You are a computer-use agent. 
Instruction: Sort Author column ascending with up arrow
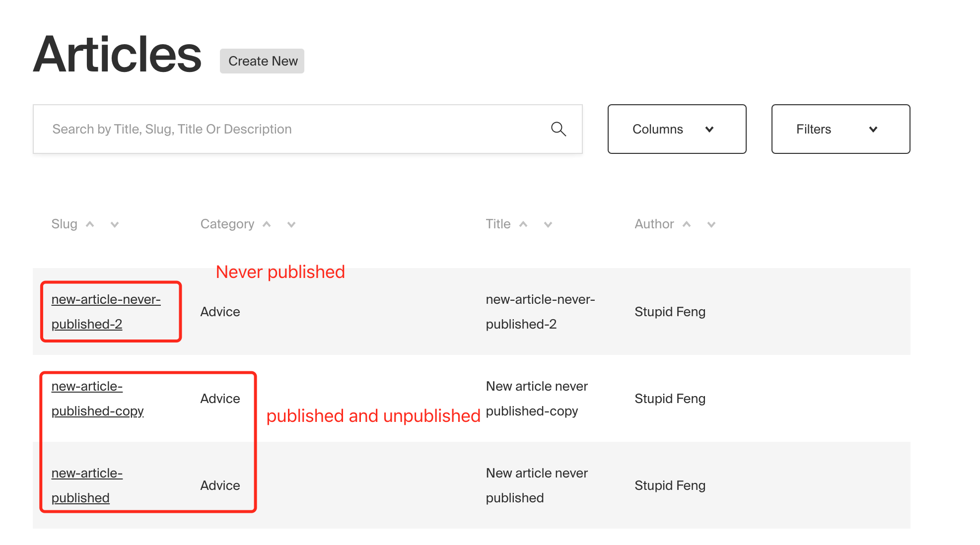click(x=687, y=224)
